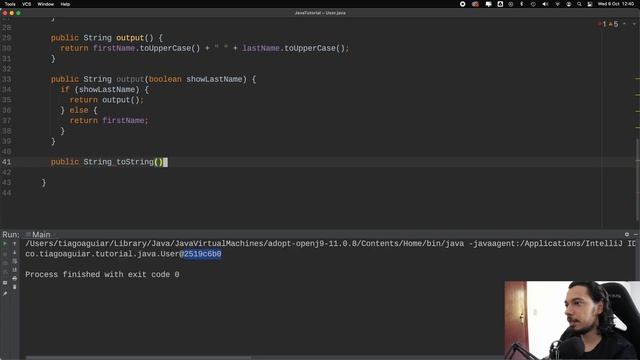The width and height of the screenshot is (640, 360).
Task: Open Bluetooth menu bar icon
Action: 522,4
